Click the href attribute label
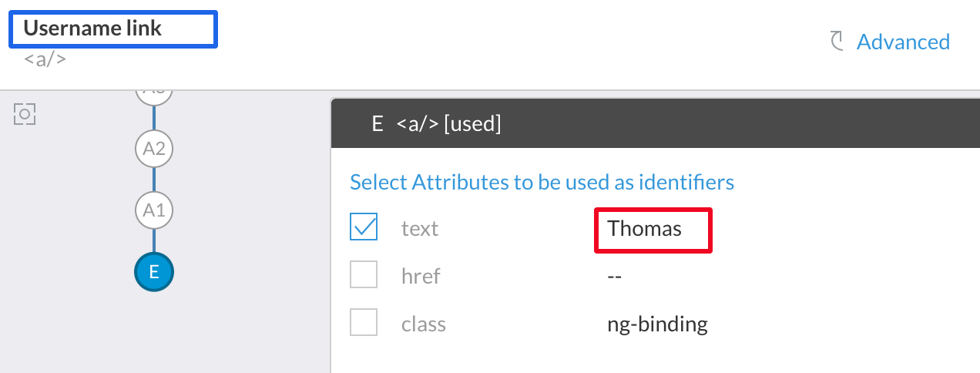Screen dimensions: 980x373 click(x=421, y=276)
